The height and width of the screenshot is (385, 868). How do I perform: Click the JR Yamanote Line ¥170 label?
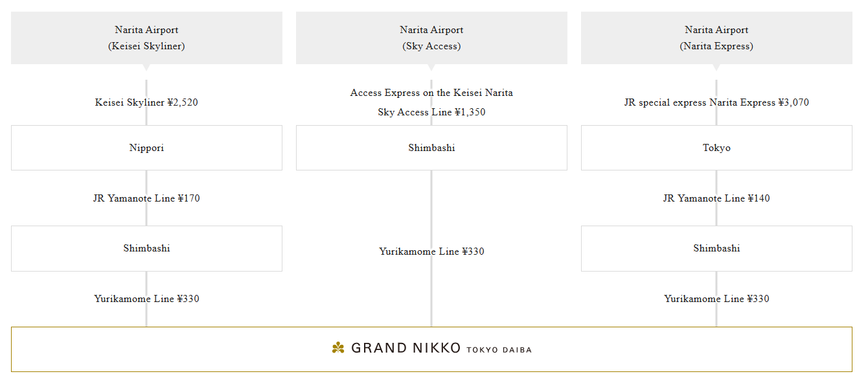point(146,198)
